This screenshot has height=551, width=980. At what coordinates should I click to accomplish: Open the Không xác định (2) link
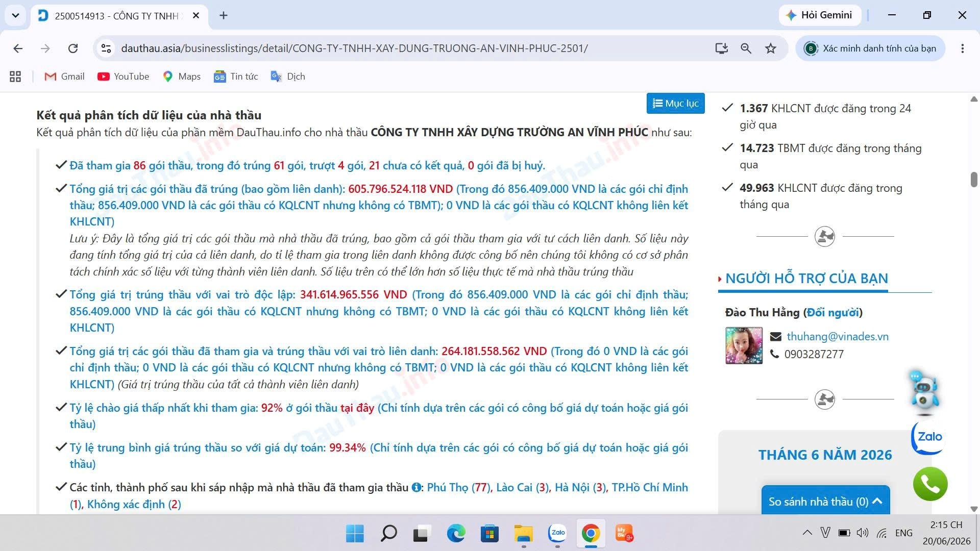point(134,504)
